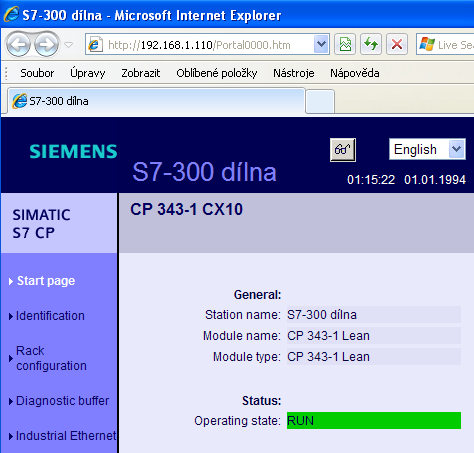Click the compatibility view broken-page icon
This screenshot has height=453, width=474.
click(x=345, y=44)
